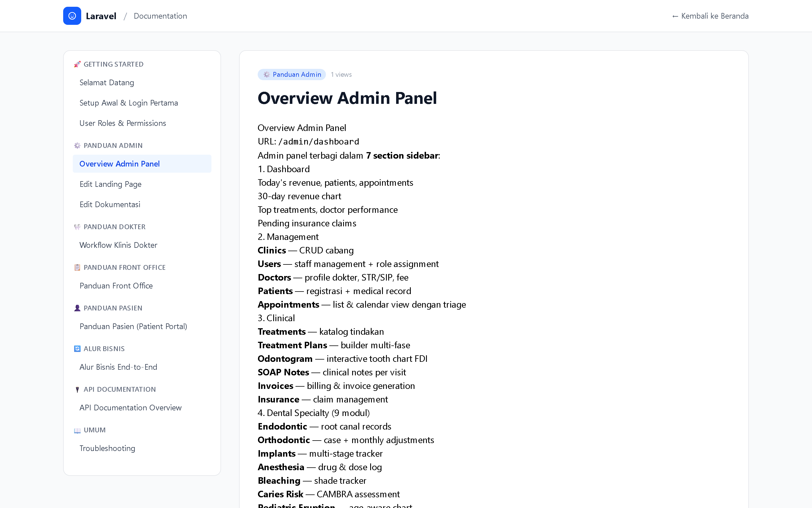812x508 pixels.
Task: Click 'Endodontic — root canal records' line
Action: 325,427
